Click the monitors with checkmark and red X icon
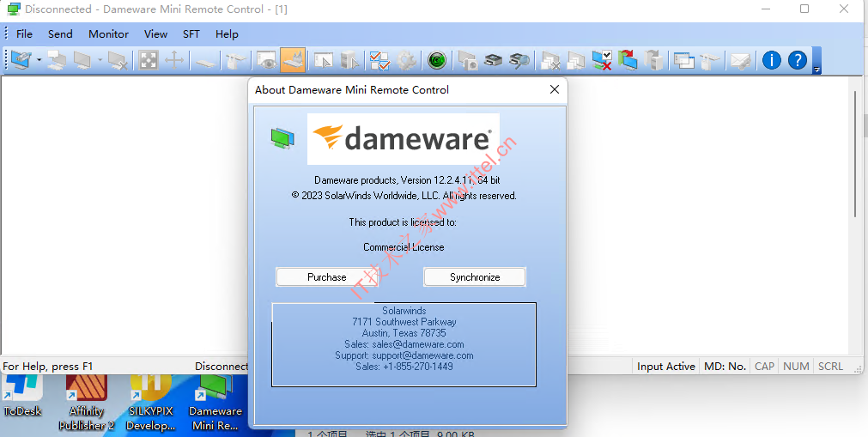 [x=602, y=60]
